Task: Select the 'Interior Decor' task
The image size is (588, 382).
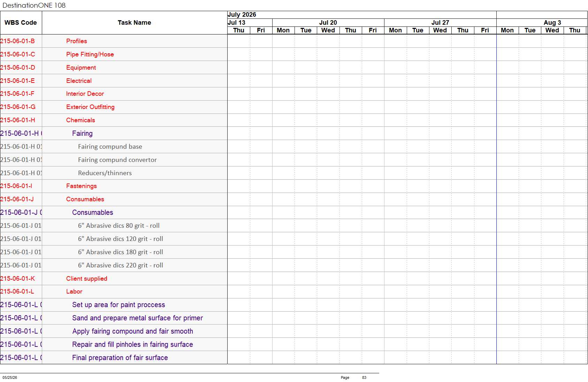Action: click(85, 94)
